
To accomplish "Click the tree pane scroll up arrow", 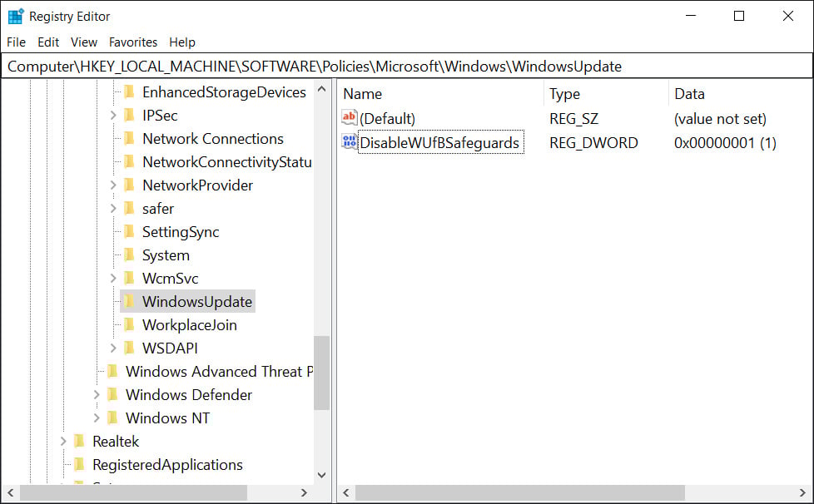I will coord(322,89).
